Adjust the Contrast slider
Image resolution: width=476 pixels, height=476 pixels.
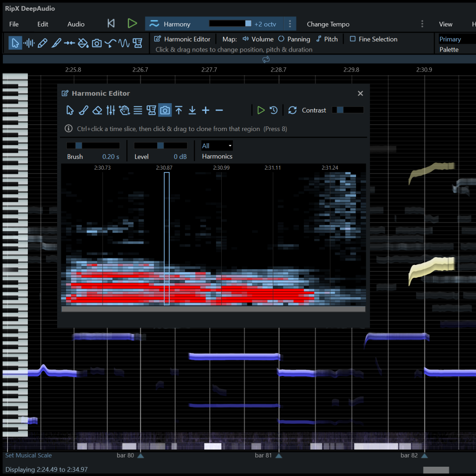[x=348, y=110]
